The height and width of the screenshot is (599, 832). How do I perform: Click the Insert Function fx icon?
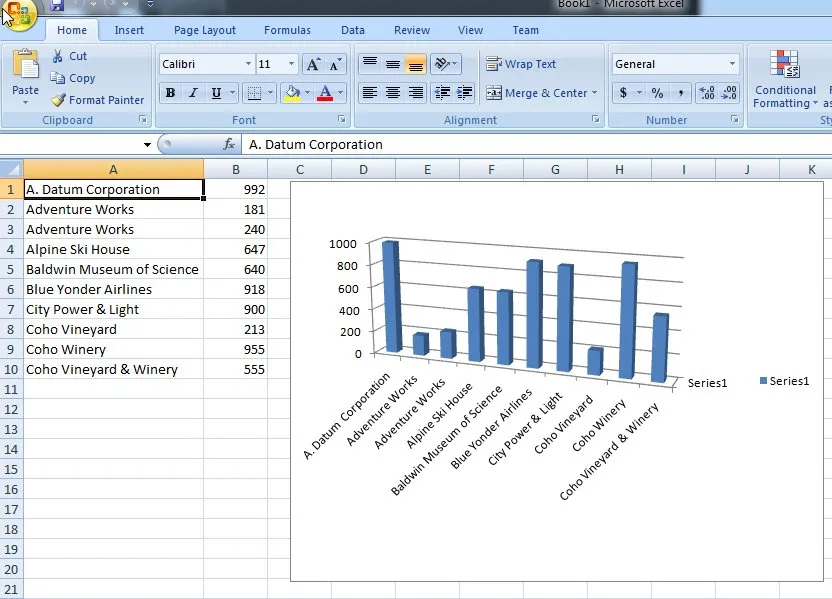(x=229, y=144)
